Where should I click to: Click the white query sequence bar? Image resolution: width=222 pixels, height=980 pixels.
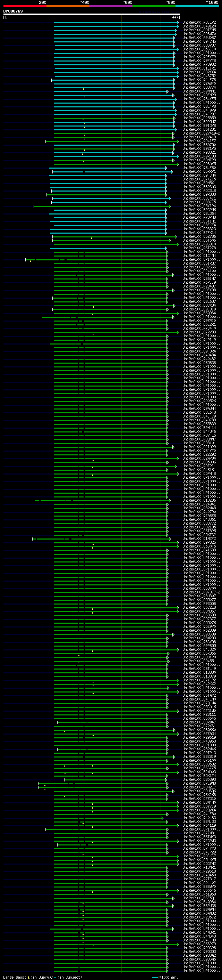pyautogui.click(x=92, y=14)
